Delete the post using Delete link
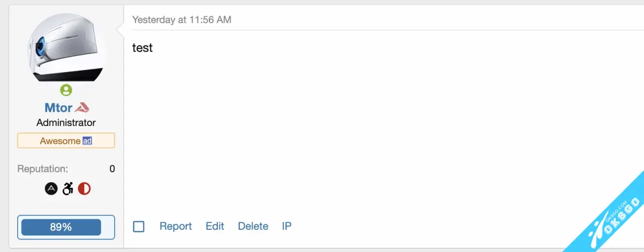 (253, 226)
